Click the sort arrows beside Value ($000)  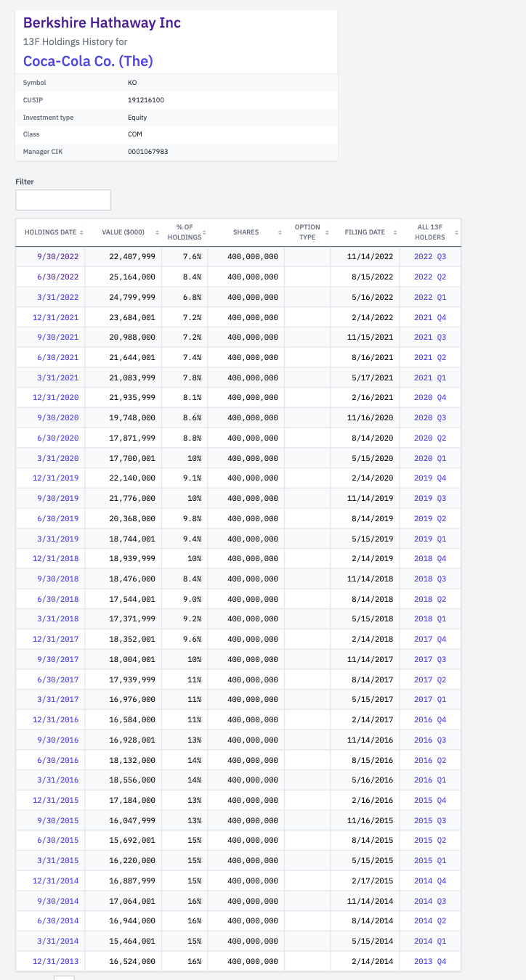[x=157, y=232]
